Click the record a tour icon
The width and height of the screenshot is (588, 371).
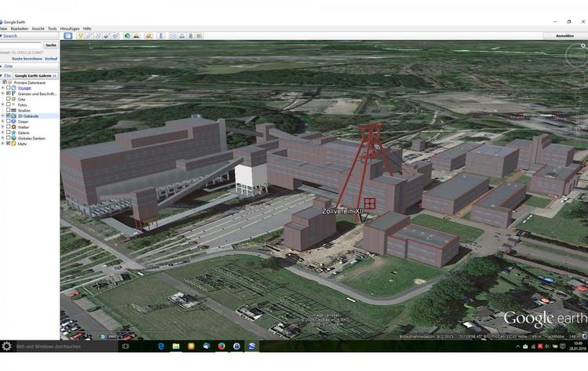115,35
